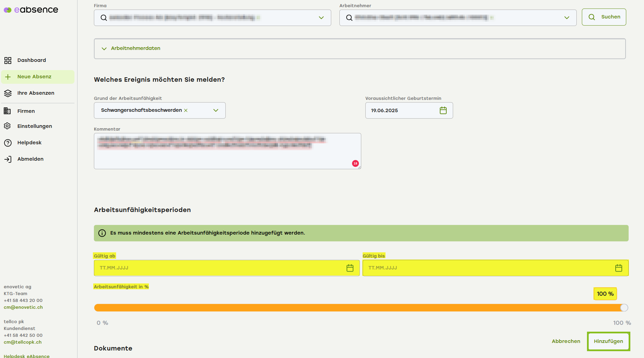Expand the Arbeitnehmerdaten section
Screen dimensions: 644x358
pos(104,49)
